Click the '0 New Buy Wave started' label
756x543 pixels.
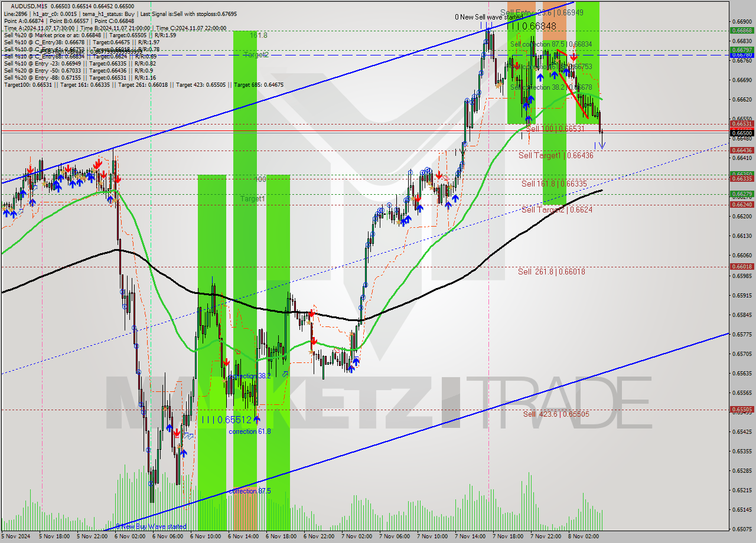click(151, 526)
